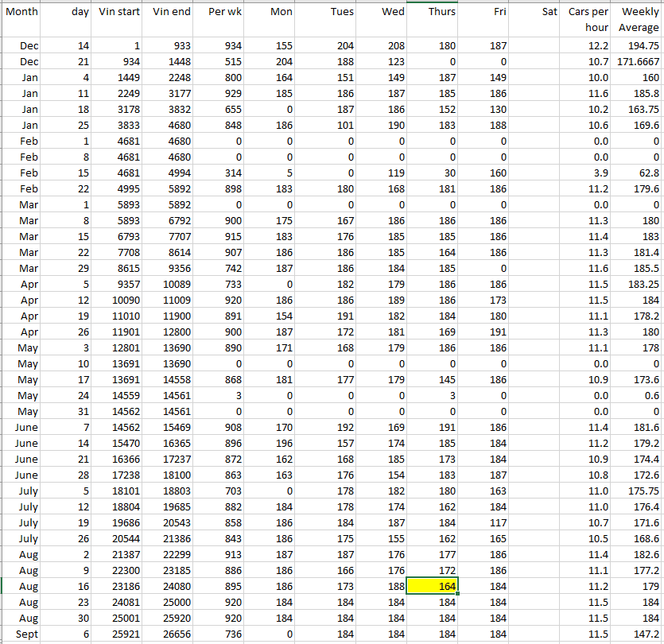Click the weekly average cell showing 147.2
664x644 pixels.
(x=639, y=634)
